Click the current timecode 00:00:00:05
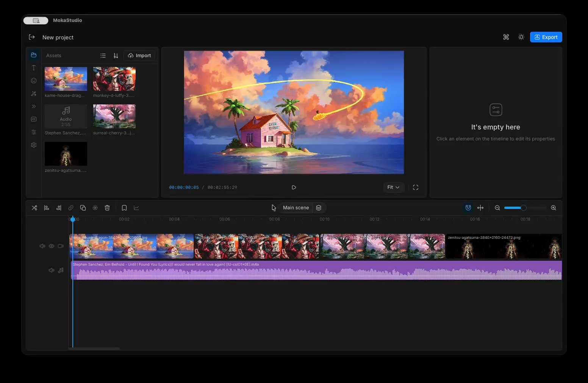This screenshot has height=383, width=588. [x=184, y=187]
